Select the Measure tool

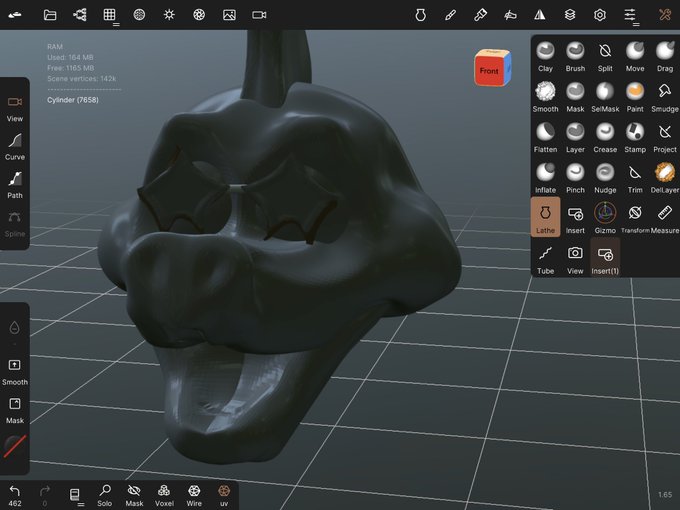click(665, 219)
